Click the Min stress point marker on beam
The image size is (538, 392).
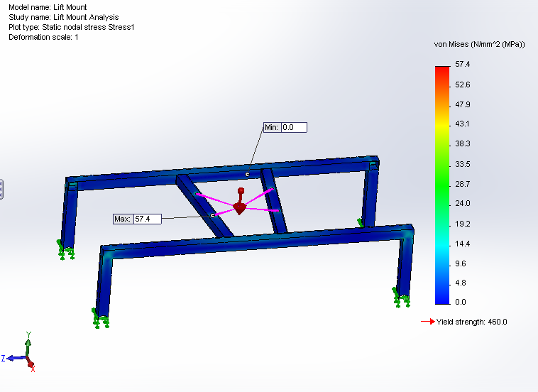pyautogui.click(x=248, y=175)
